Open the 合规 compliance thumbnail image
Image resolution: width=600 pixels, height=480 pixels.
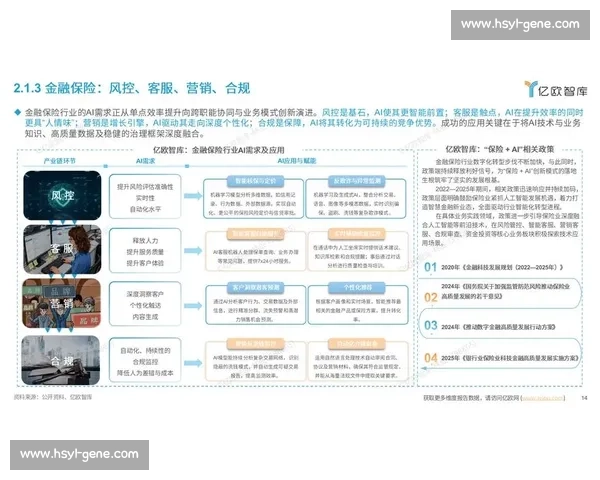[x=60, y=360]
